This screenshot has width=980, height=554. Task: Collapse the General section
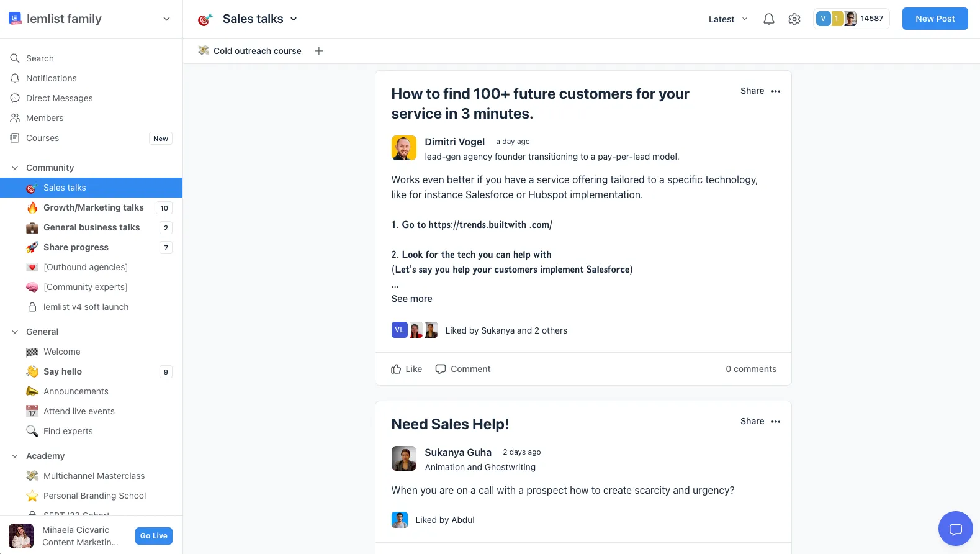(15, 332)
